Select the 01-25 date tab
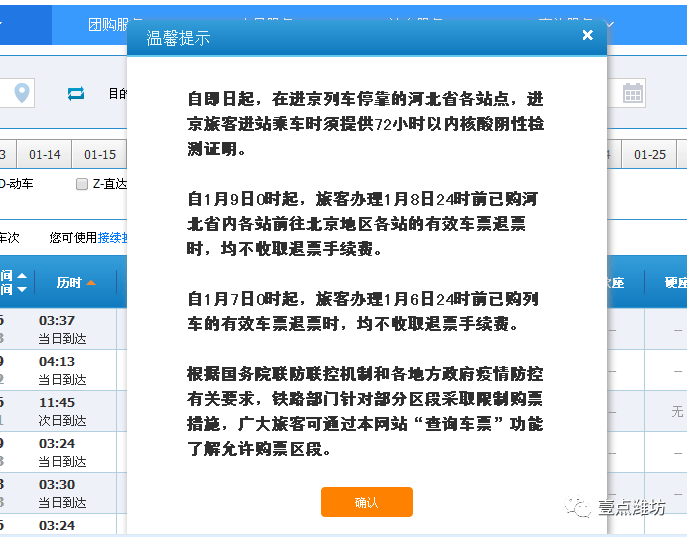Screen dimensions: 687x537 click(x=649, y=154)
